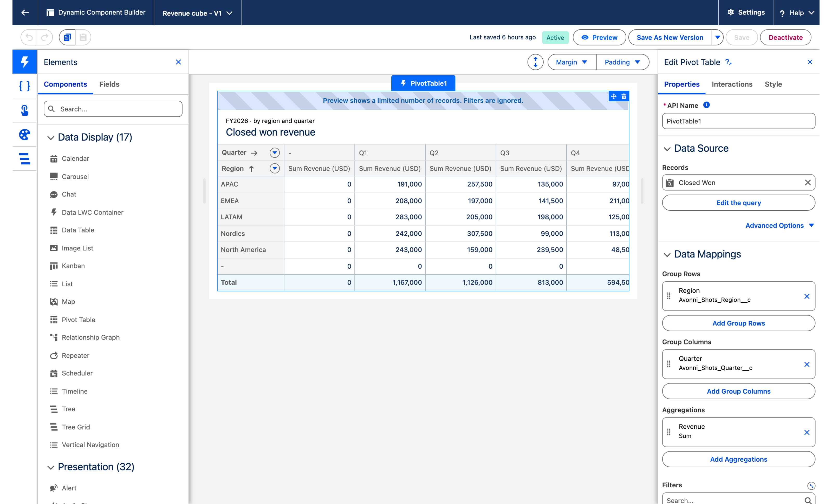The height and width of the screenshot is (504, 832).
Task: Open the Padding dropdown
Action: pos(622,62)
